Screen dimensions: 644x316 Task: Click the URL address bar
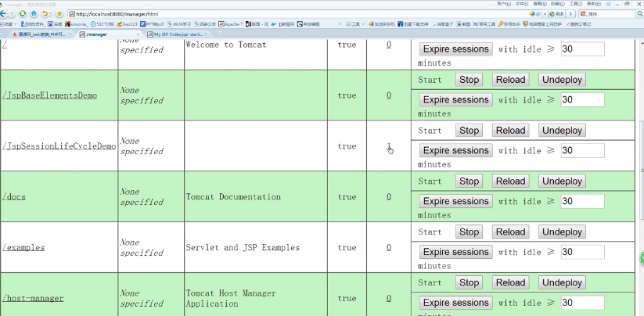(304, 14)
